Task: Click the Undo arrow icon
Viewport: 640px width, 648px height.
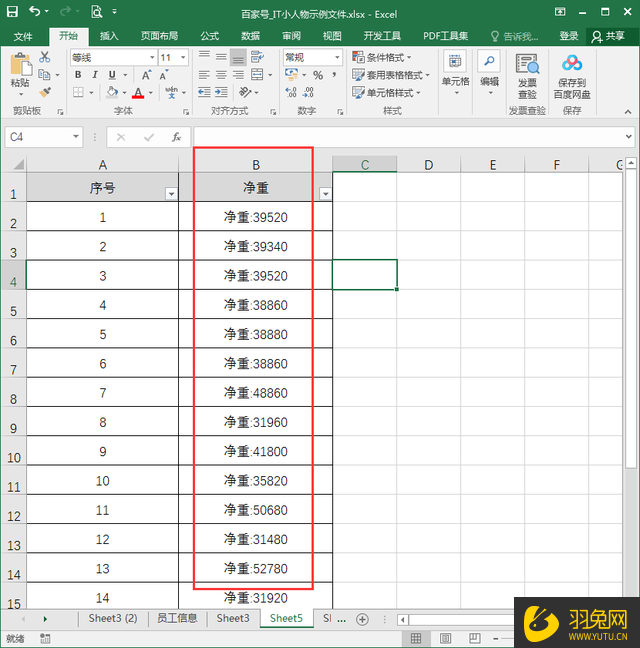Action: [35, 12]
